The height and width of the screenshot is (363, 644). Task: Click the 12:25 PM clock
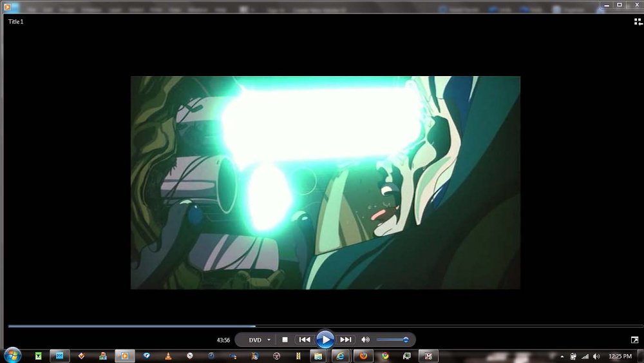(620, 356)
